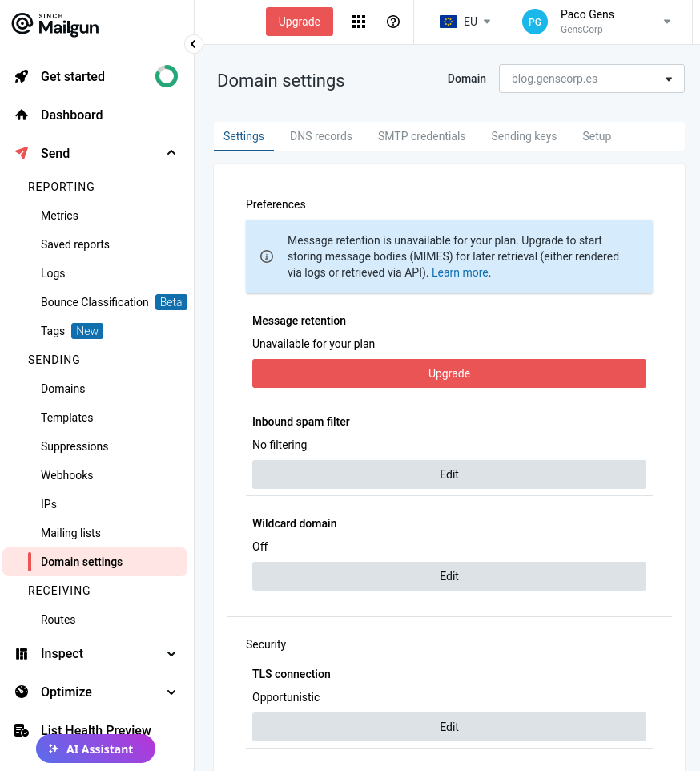This screenshot has width=700, height=771.
Task: Expand the Paco Gens account menu
Action: point(666,22)
